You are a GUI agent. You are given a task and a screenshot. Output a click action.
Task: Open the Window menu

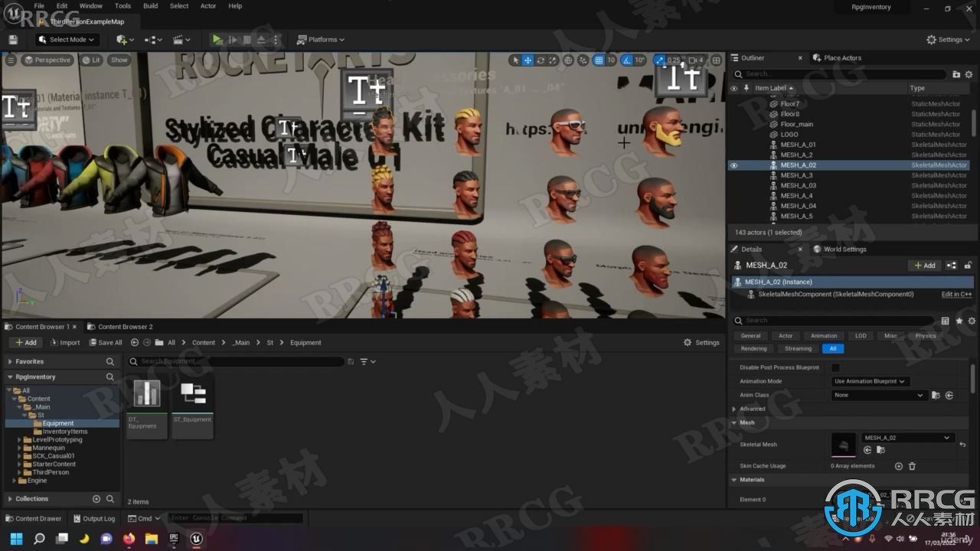(x=90, y=5)
